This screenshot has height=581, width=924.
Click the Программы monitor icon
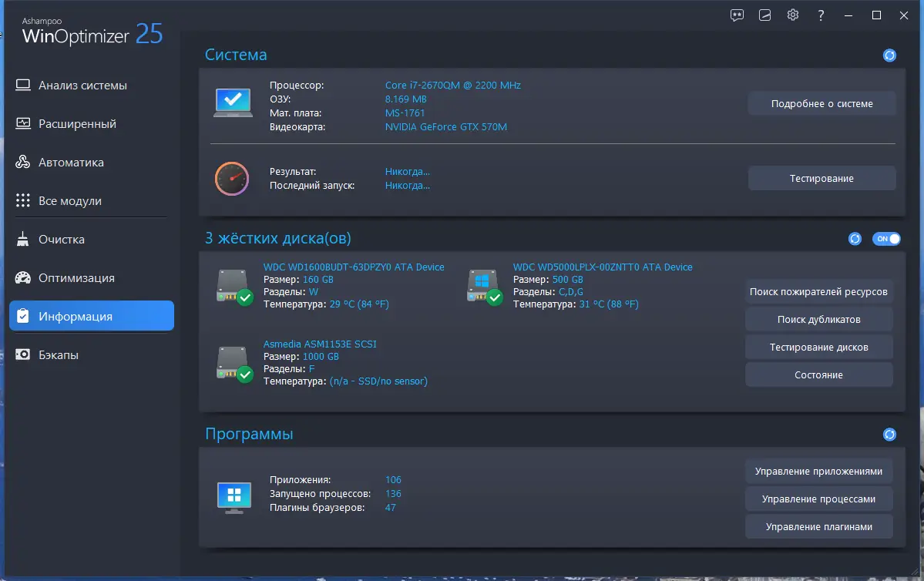[234, 498]
